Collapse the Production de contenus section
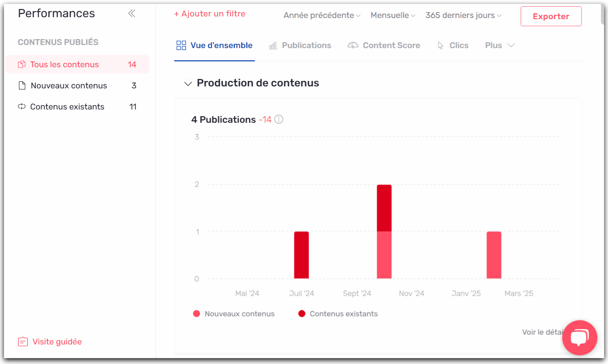The image size is (608, 364). click(x=188, y=83)
